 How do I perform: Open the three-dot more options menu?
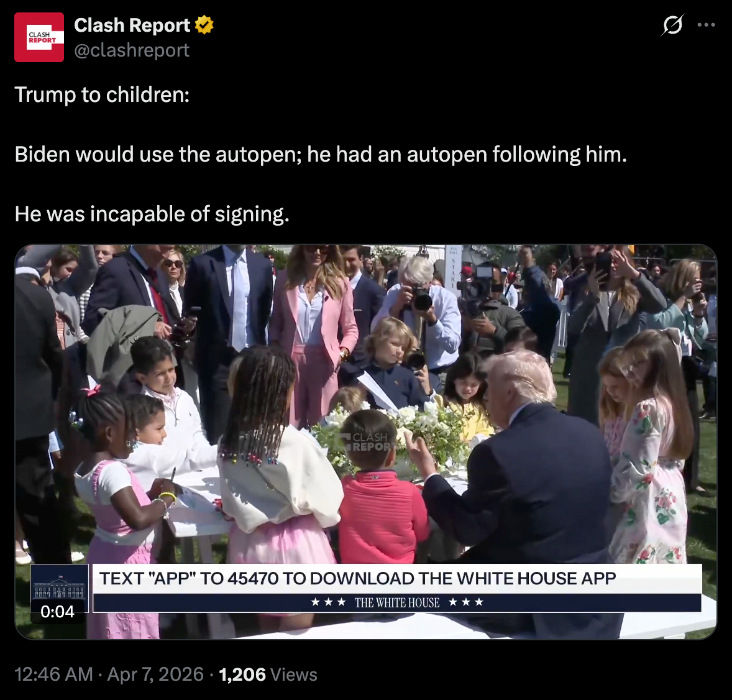coord(707,25)
